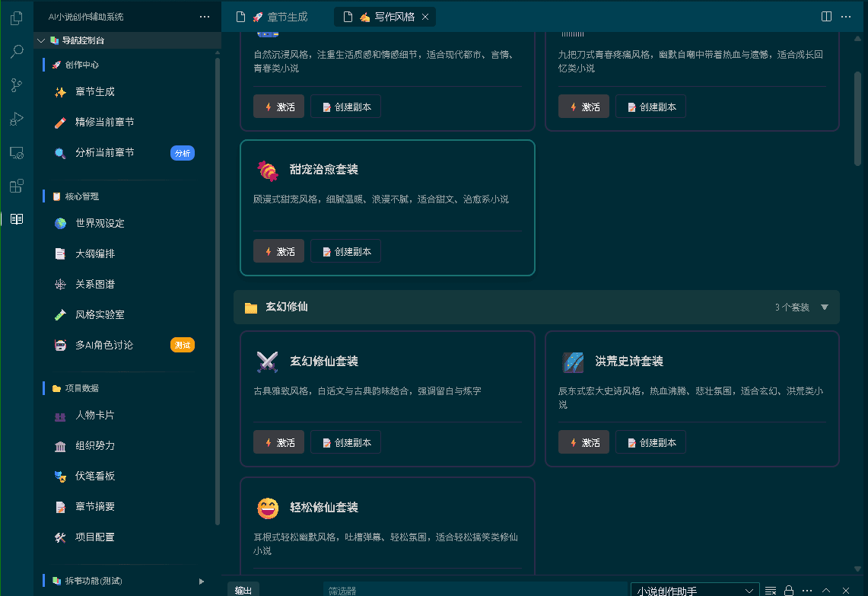
Task: Collapse the 玄幻修仙 category section
Action: click(x=825, y=308)
